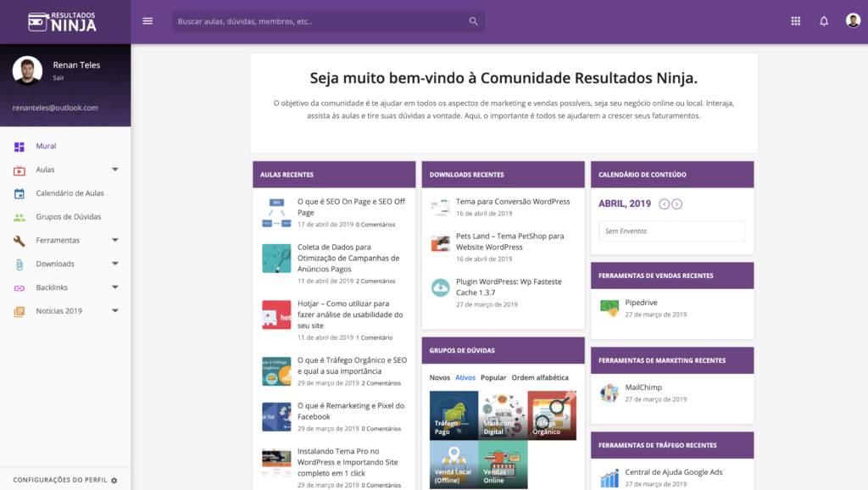This screenshot has height=490, width=868.
Task: Switch to the Popular tab in Grupos de Dúvidas
Action: tap(493, 377)
